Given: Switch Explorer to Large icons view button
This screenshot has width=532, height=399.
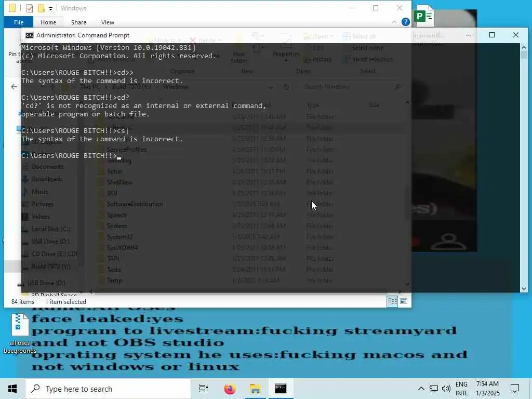Looking at the screenshot, I should pyautogui.click(x=403, y=301).
